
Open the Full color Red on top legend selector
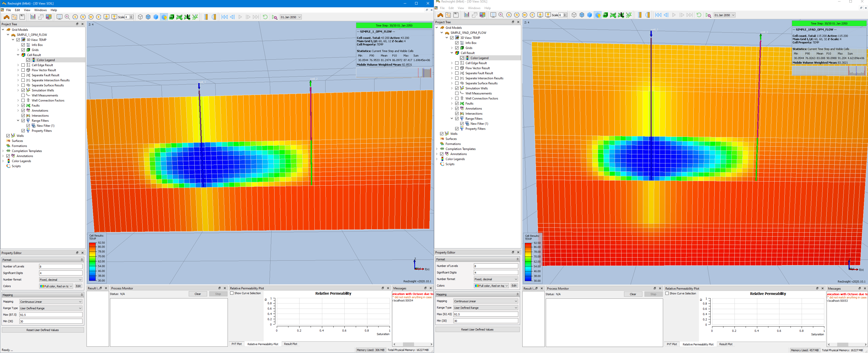(56, 286)
